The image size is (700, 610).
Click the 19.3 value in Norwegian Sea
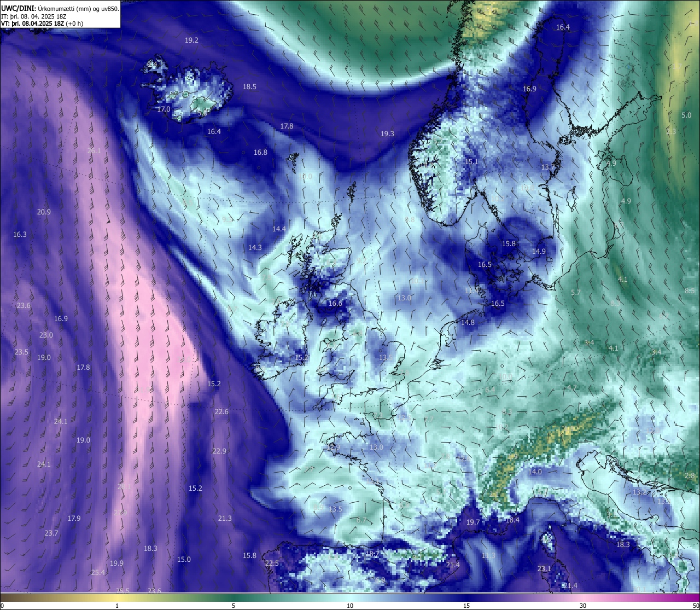click(x=387, y=133)
